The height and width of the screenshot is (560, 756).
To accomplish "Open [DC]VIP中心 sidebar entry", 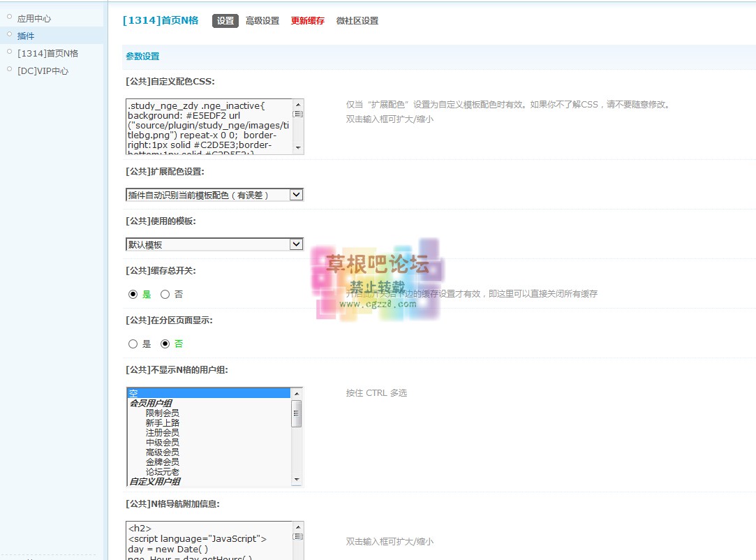I will (x=43, y=71).
